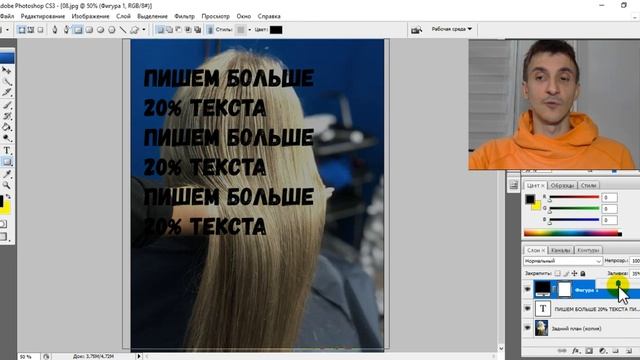Hide the text layer ПИШЕМ БОЛЬШЕ eye icon

tap(527, 309)
